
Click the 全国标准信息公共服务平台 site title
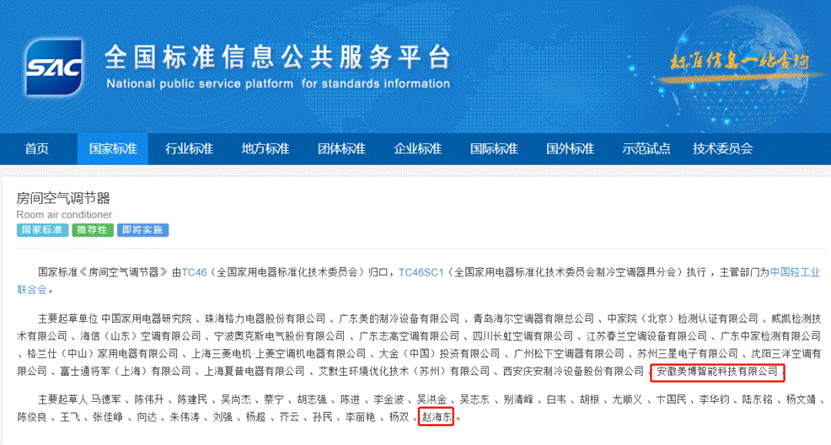click(x=277, y=57)
